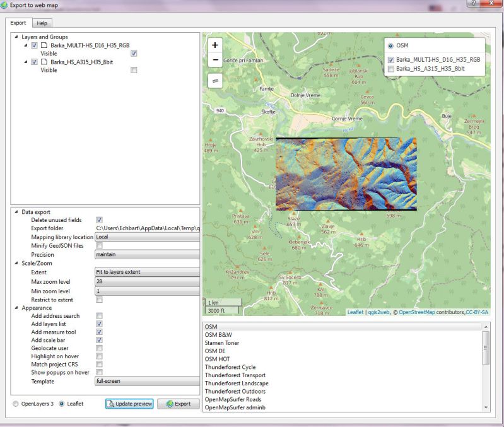Collapse Data export section

16,212
